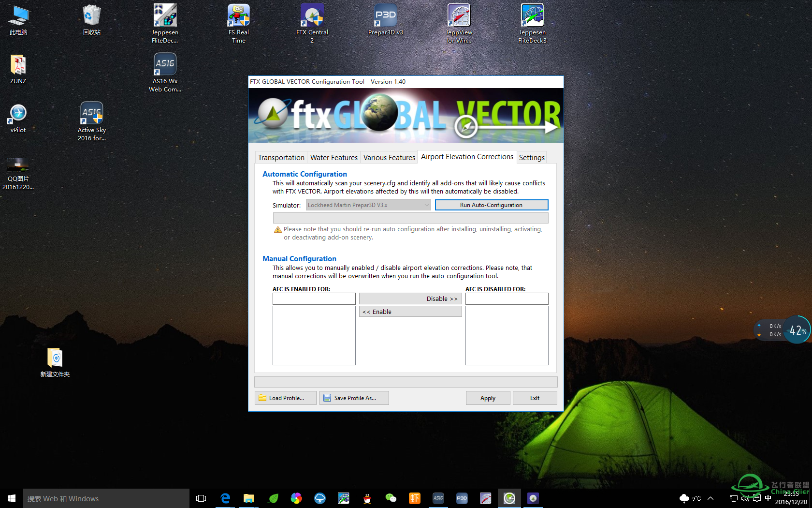Click the bottom status progress bar

pyautogui.click(x=406, y=382)
